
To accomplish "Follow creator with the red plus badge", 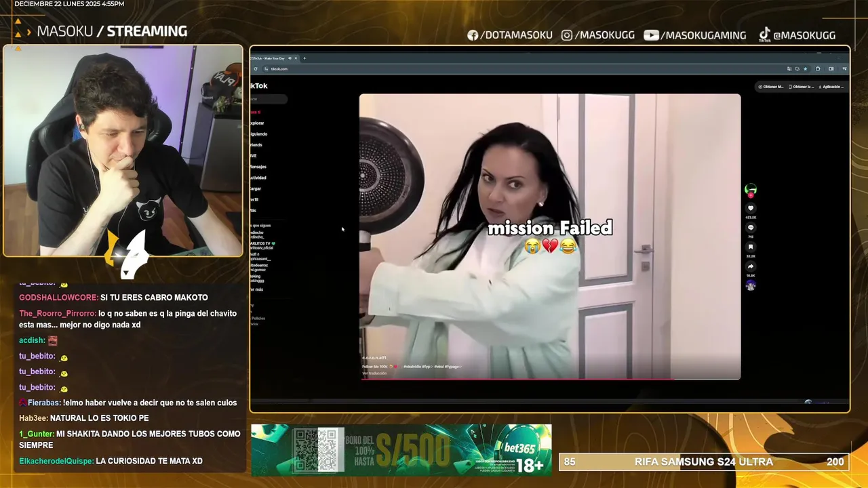I will [751, 195].
